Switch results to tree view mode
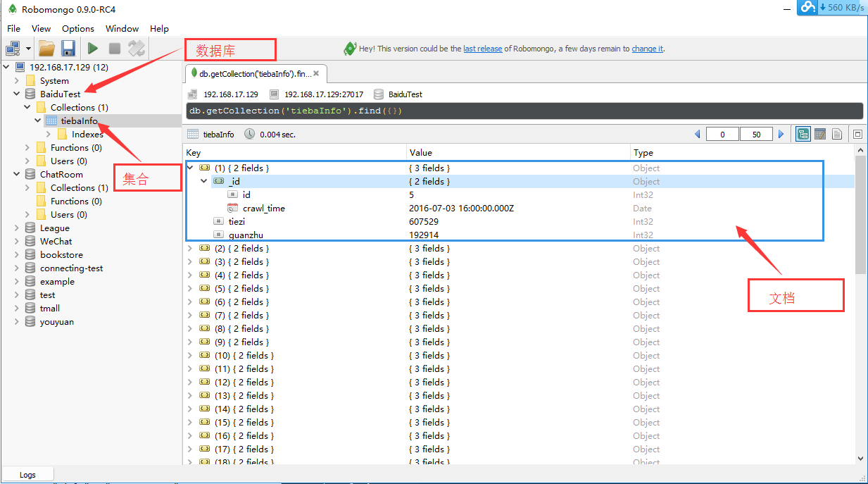The height and width of the screenshot is (484, 868). click(x=803, y=134)
